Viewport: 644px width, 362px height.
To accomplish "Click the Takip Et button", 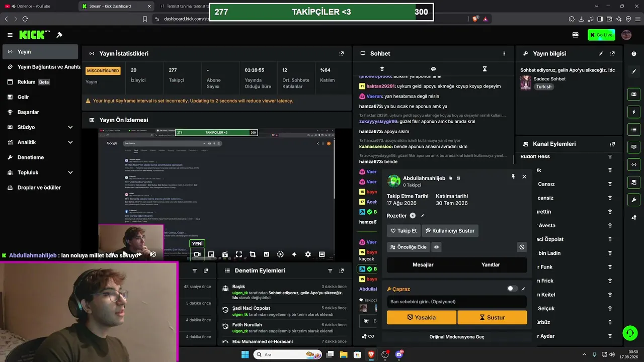I will click(404, 231).
